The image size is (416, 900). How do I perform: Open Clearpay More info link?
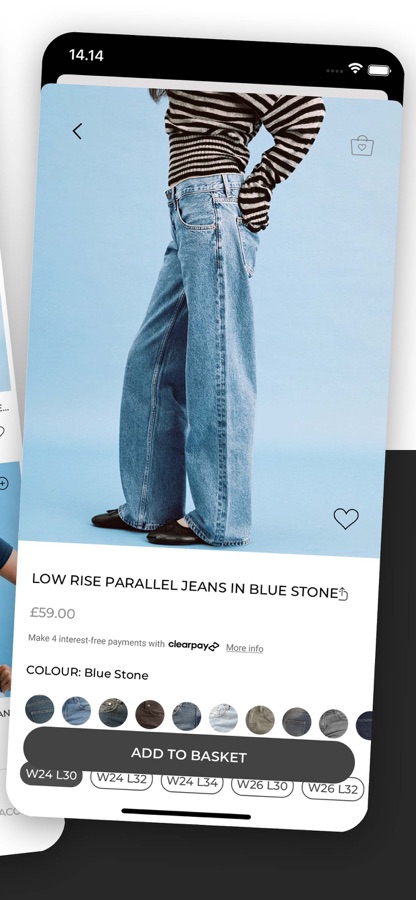point(244,648)
